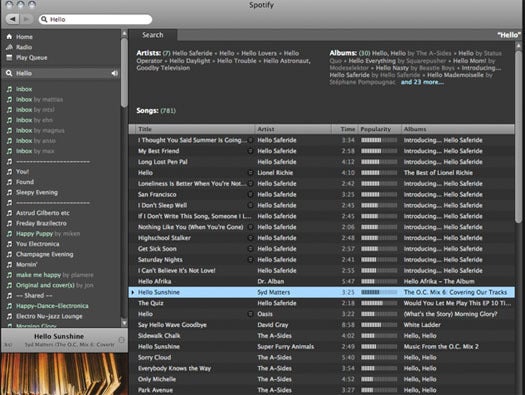Open Home from the house icon
The image size is (525, 395).
click(9, 36)
